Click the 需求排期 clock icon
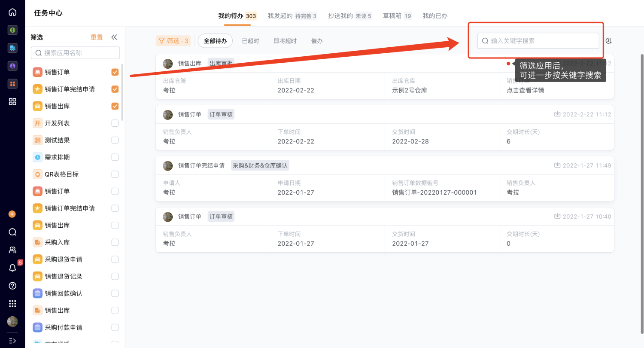644x348 pixels. 37,157
